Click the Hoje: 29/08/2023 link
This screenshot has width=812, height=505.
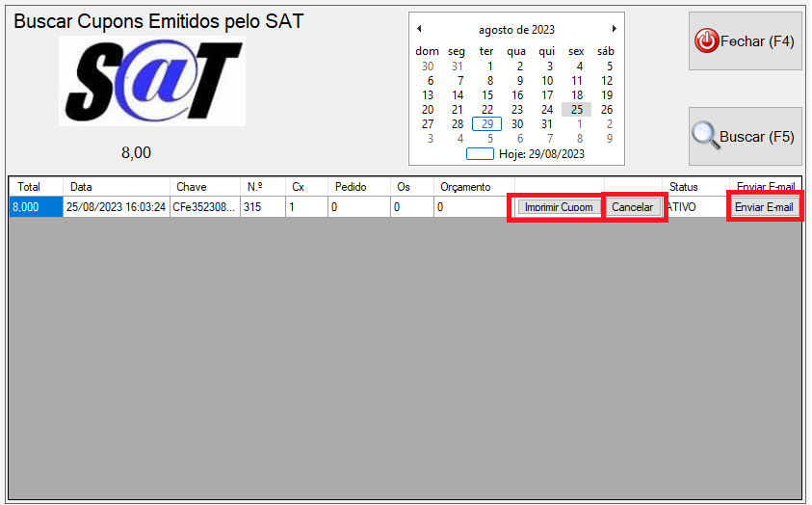[x=540, y=154]
